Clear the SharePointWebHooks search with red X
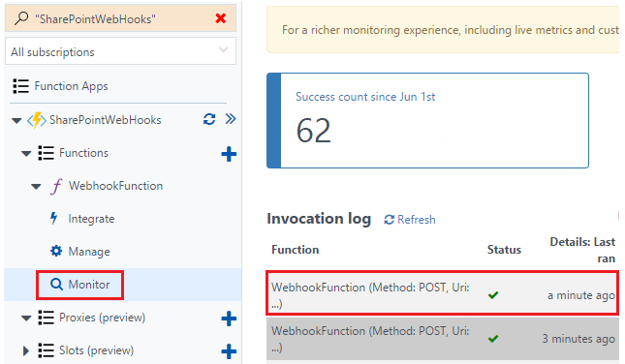This screenshot has width=625, height=364. tap(220, 18)
